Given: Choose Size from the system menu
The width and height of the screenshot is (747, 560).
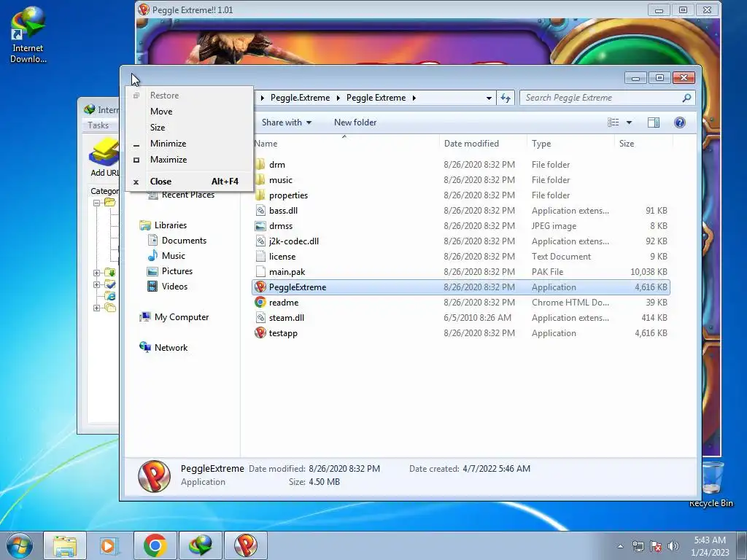Looking at the screenshot, I should click(158, 128).
